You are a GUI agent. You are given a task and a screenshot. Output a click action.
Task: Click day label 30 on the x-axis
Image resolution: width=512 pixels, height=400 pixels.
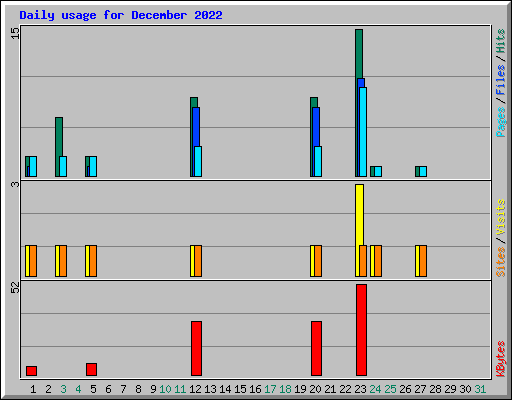pos(465,389)
